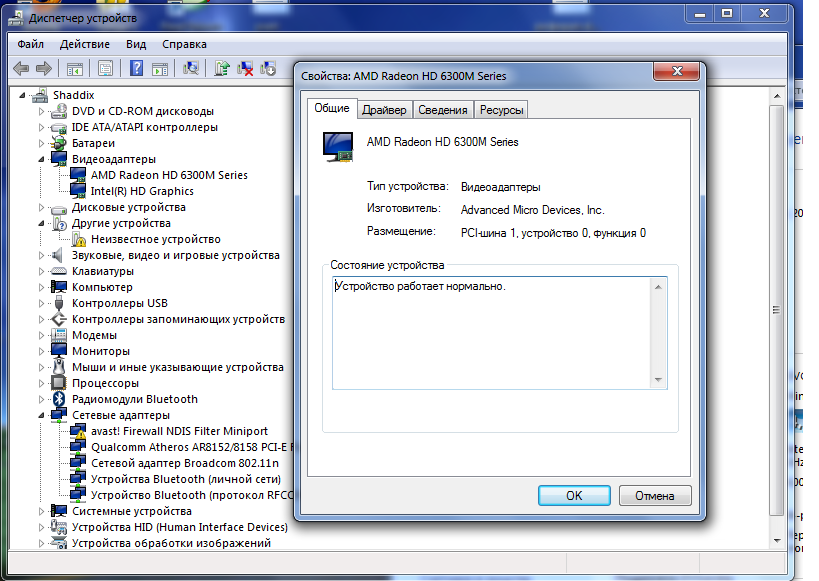This screenshot has width=819, height=581.
Task: Expand the Контроллеры запоминающих устройств node
Action: click(x=41, y=319)
